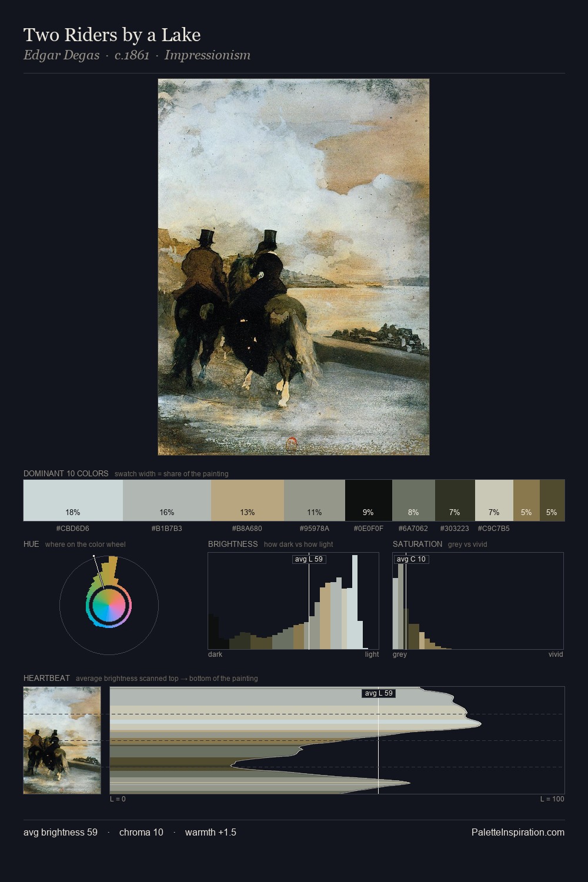Screen dimensions: 588x882
Task: Click the 'DOMINANT 10 COLORS' heading
Action: pos(66,473)
